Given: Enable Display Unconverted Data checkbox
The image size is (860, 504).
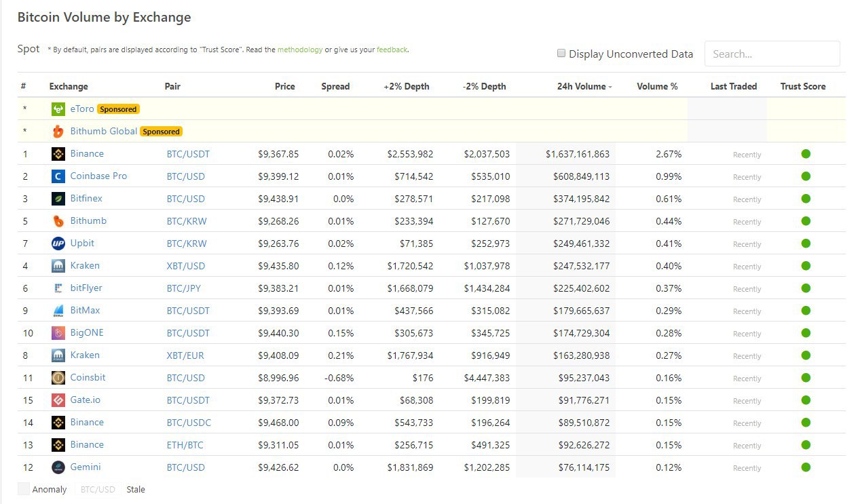Looking at the screenshot, I should click(x=561, y=54).
